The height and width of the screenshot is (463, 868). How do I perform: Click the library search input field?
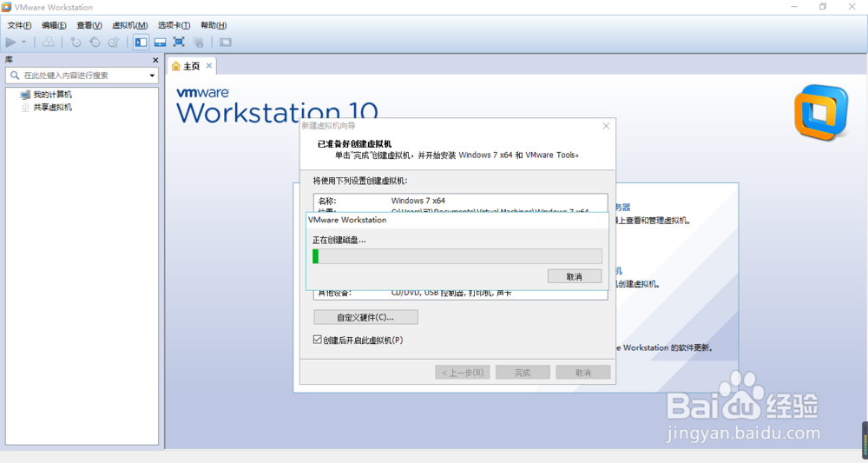tap(83, 76)
